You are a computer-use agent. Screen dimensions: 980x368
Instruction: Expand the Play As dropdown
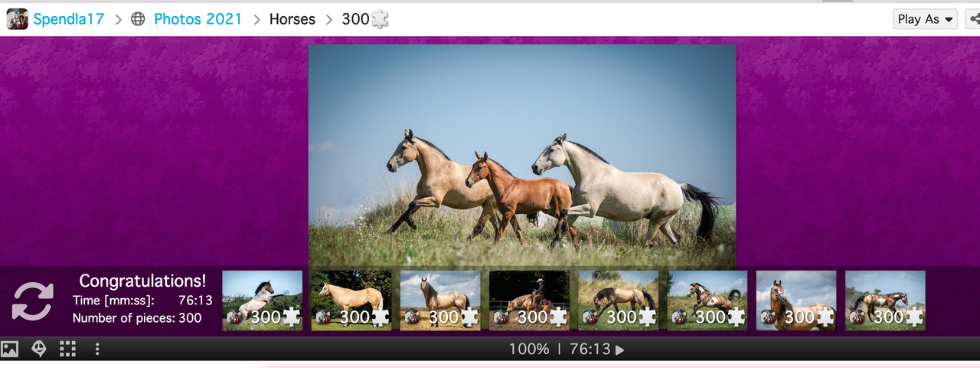pos(925,19)
